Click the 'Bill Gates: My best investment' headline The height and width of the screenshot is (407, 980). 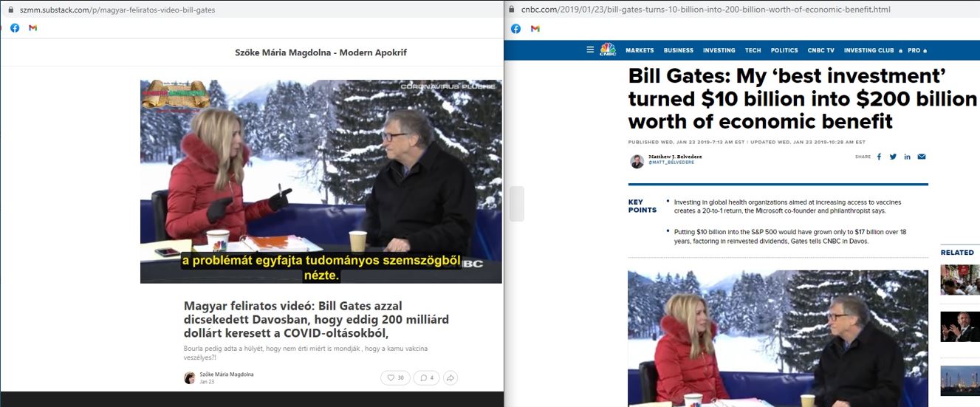803,99
